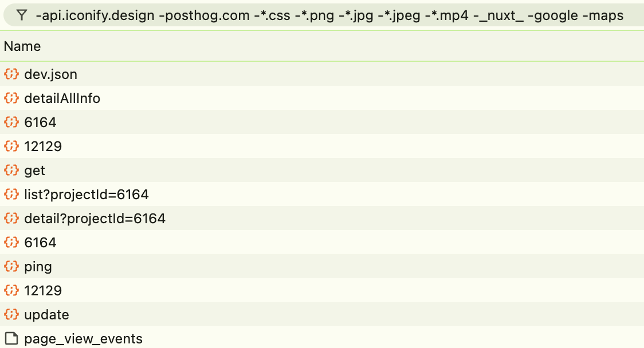
Task: Click the JSON icon beside dev.json
Action: pos(11,74)
